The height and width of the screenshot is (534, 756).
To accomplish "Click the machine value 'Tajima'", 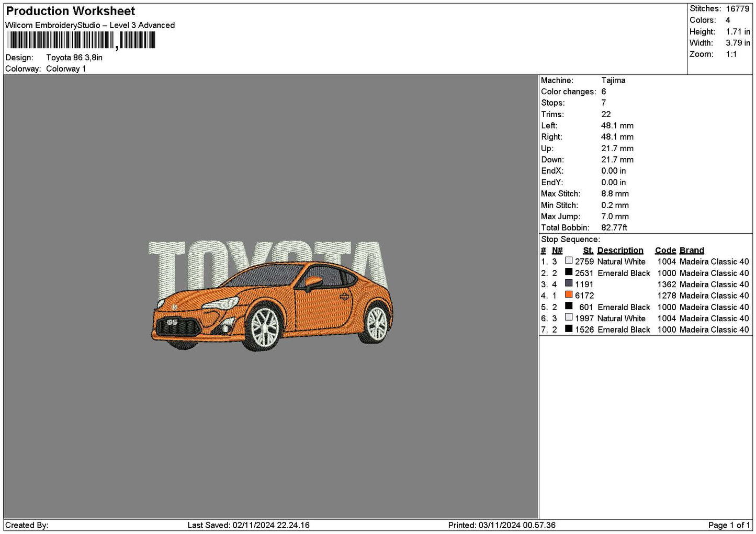I will 613,81.
